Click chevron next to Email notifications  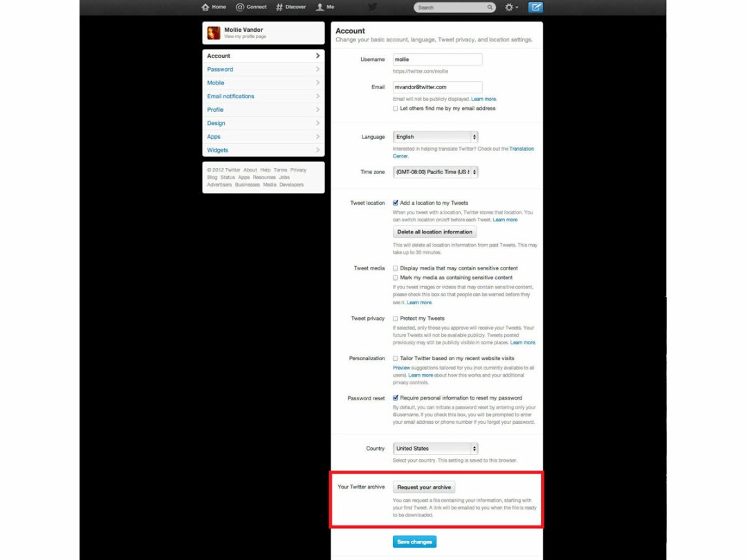tap(317, 96)
